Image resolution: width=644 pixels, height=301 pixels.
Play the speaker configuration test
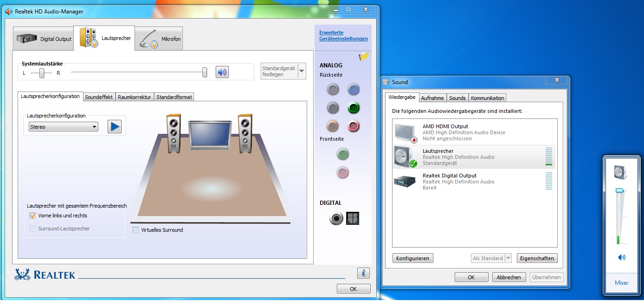point(114,126)
